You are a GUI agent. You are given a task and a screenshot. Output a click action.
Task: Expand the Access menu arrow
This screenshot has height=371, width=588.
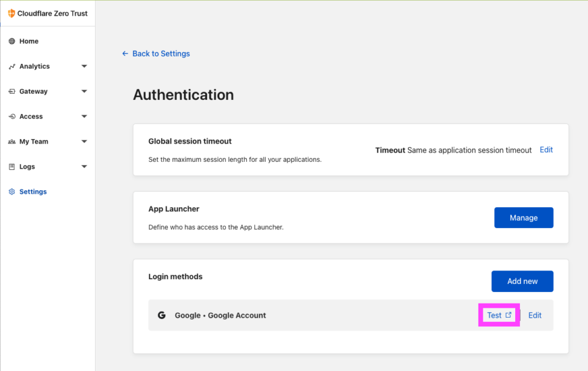(x=84, y=117)
